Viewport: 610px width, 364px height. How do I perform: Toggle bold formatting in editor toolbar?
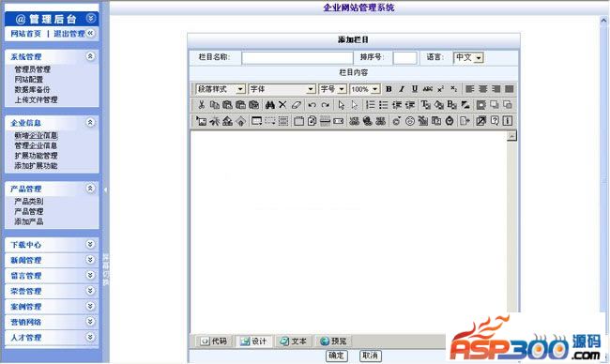click(389, 89)
